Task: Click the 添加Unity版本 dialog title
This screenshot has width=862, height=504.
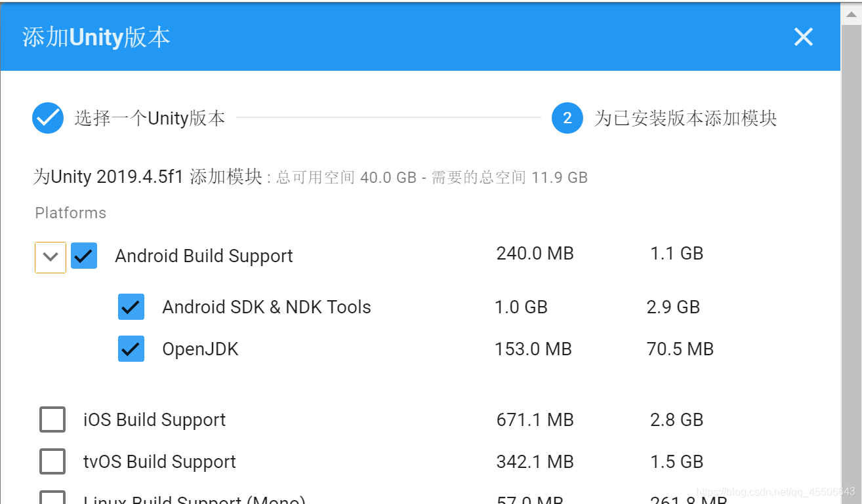Action: pos(96,37)
